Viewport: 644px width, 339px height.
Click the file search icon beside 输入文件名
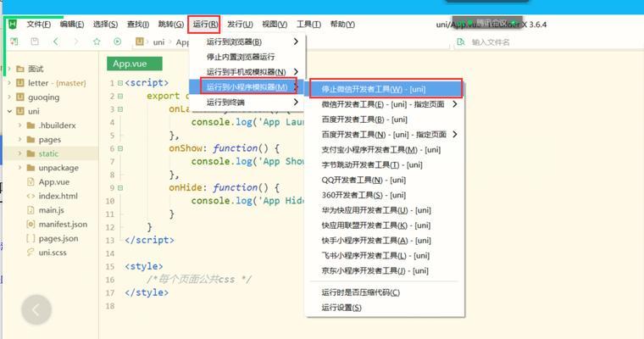[x=461, y=42]
